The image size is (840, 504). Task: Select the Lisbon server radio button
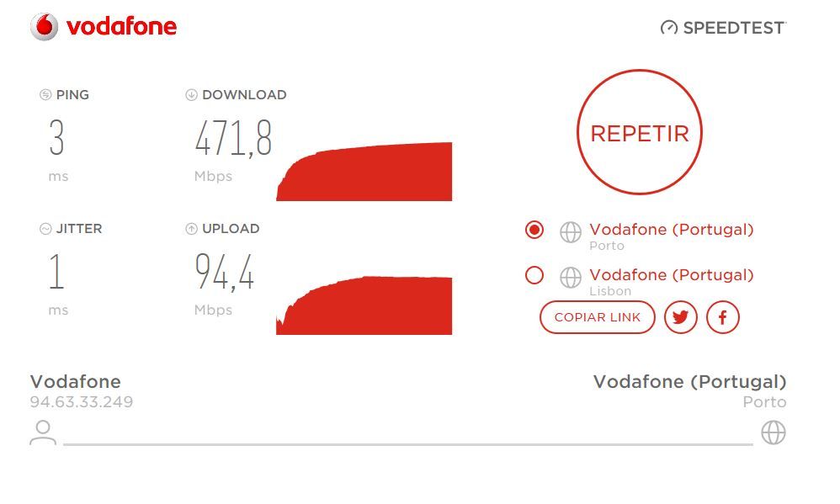tap(534, 275)
